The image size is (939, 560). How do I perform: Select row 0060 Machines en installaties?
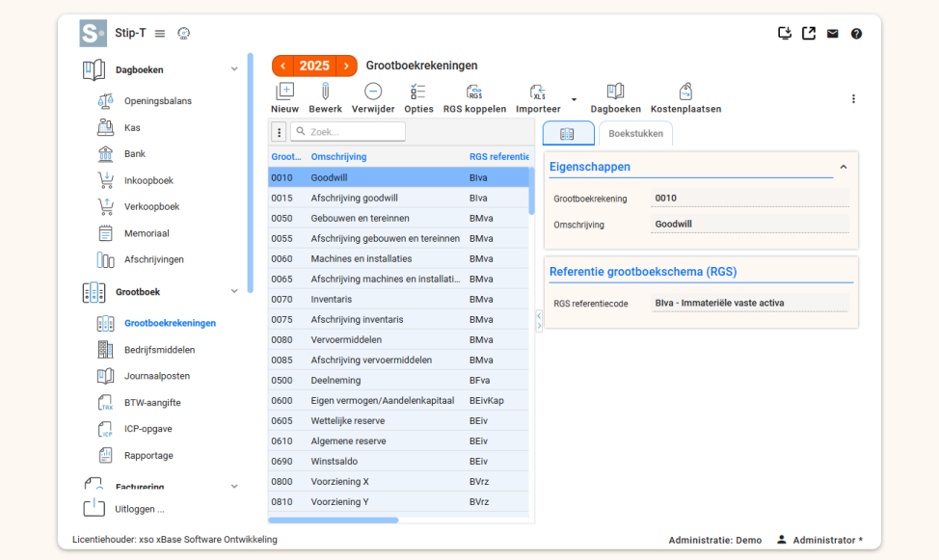pos(398,258)
